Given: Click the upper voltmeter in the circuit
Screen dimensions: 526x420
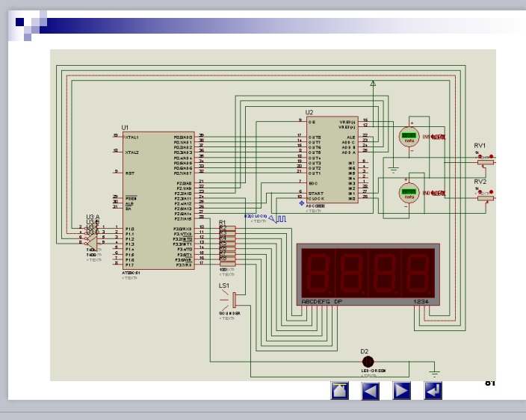Looking at the screenshot, I should tap(409, 137).
